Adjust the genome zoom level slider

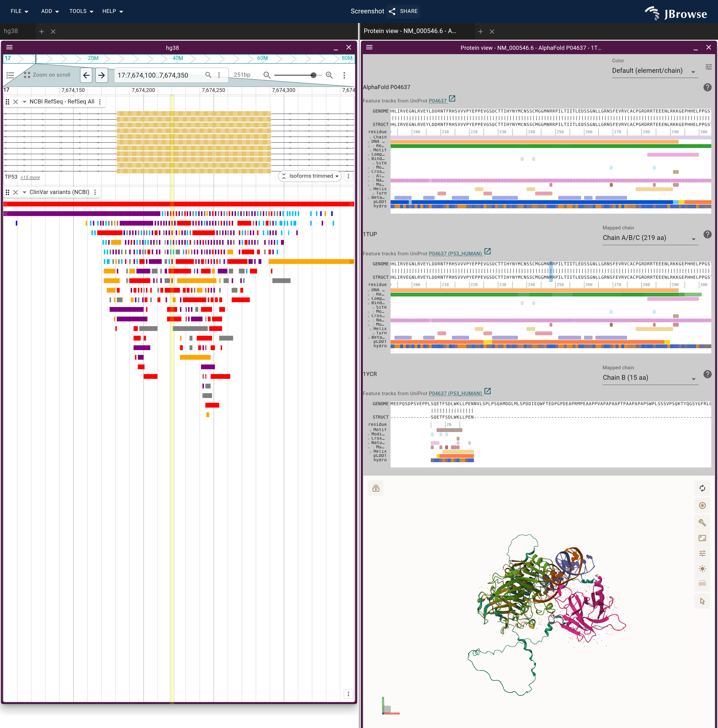(x=298, y=75)
